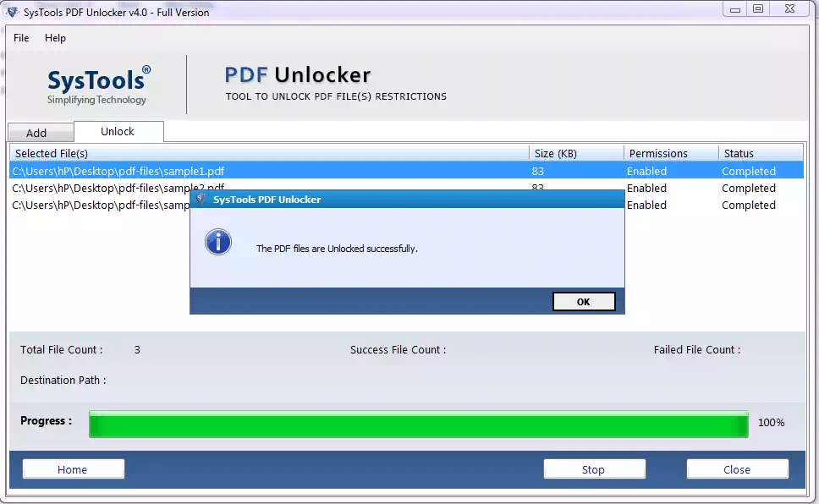Open the Help menu
The width and height of the screenshot is (819, 504).
(x=55, y=37)
